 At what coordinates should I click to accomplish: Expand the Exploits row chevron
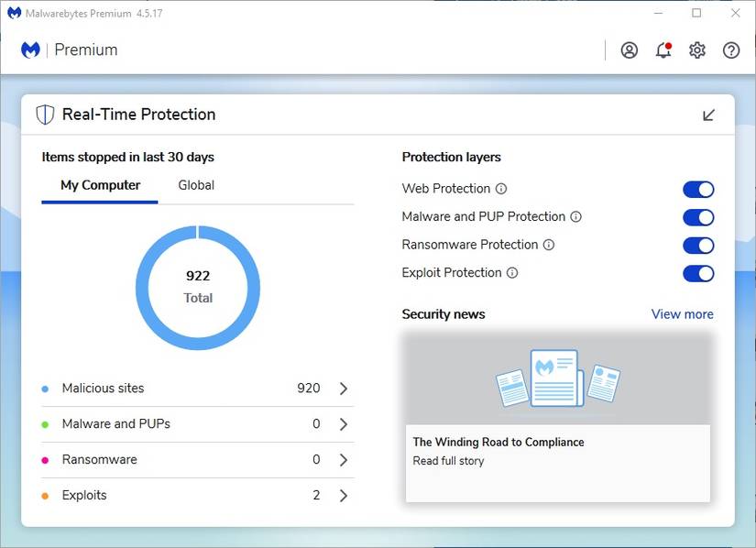[x=344, y=496]
